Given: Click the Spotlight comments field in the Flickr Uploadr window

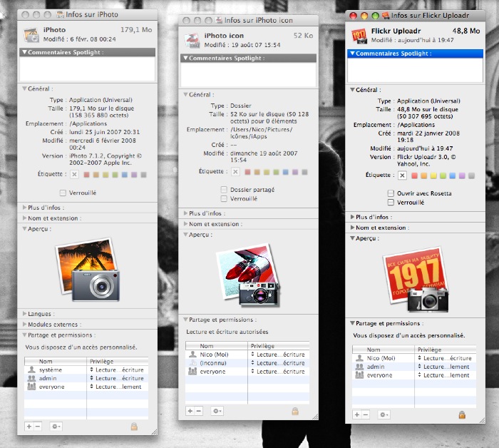Looking at the screenshot, I should click(x=415, y=70).
